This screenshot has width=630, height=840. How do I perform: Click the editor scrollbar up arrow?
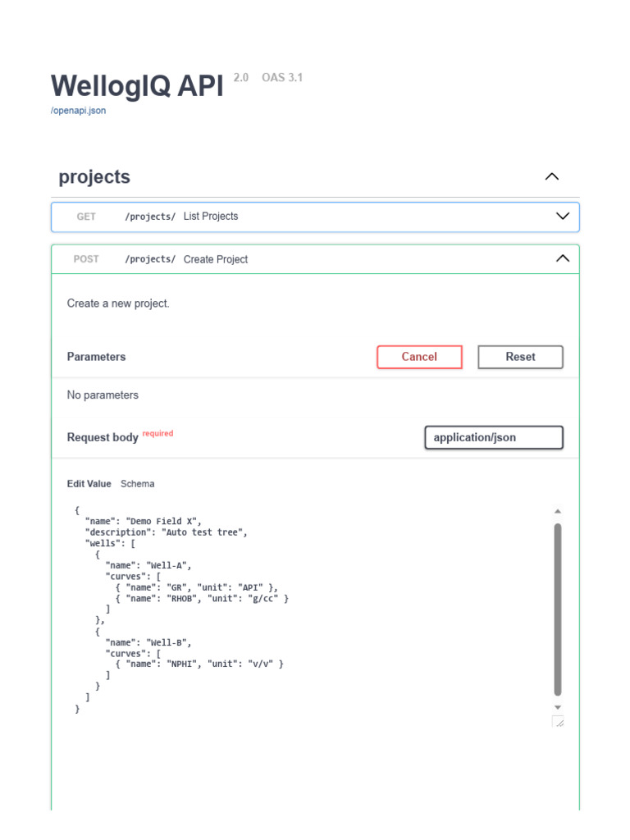click(x=558, y=511)
